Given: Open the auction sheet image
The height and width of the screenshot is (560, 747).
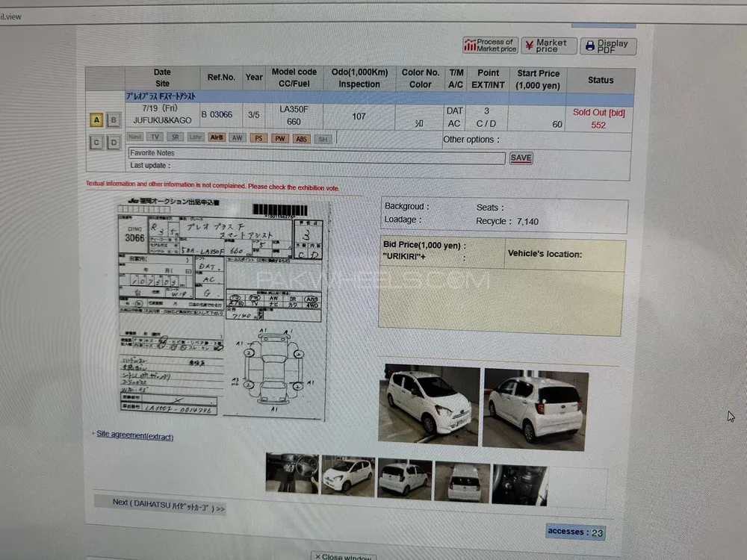Looking at the screenshot, I should 222,310.
